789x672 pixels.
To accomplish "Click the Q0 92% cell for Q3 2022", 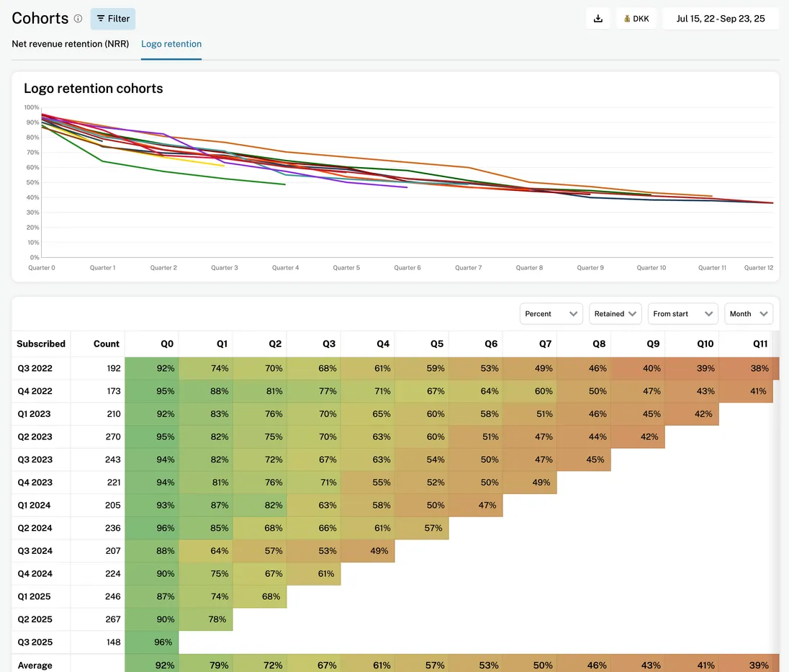I will click(x=152, y=368).
